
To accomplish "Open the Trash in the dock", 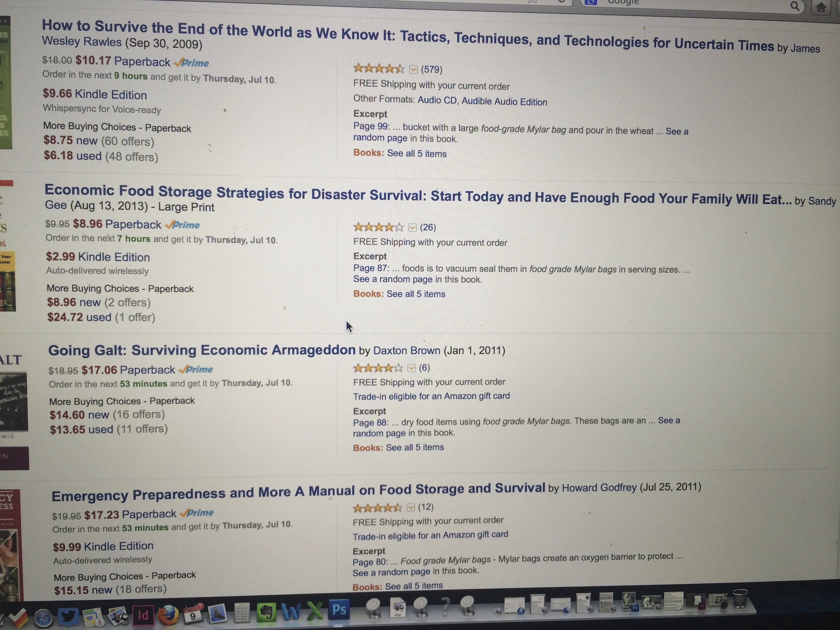I will (740, 599).
